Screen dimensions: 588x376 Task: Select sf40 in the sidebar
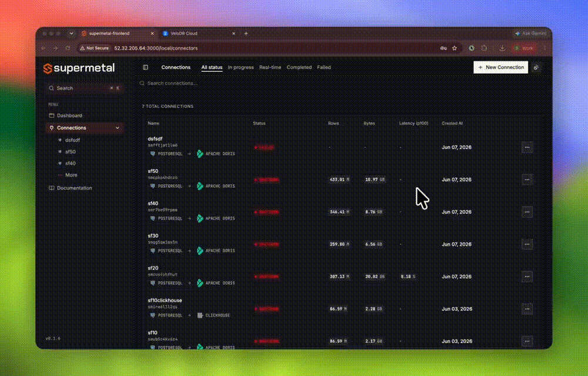[70, 164]
